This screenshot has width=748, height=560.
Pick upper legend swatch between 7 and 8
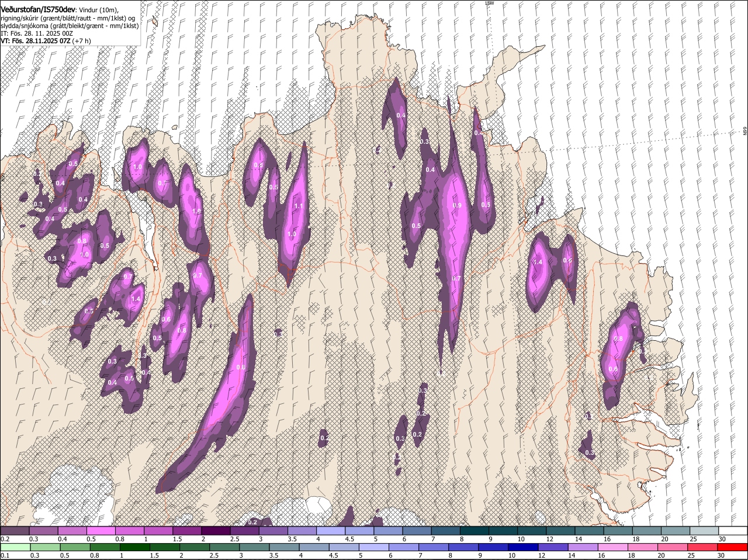point(445,531)
